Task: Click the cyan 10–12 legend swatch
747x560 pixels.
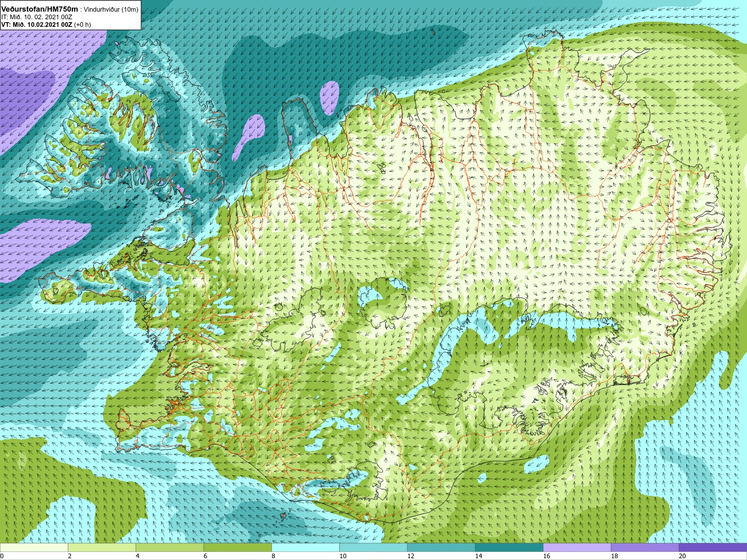Action: point(373,548)
